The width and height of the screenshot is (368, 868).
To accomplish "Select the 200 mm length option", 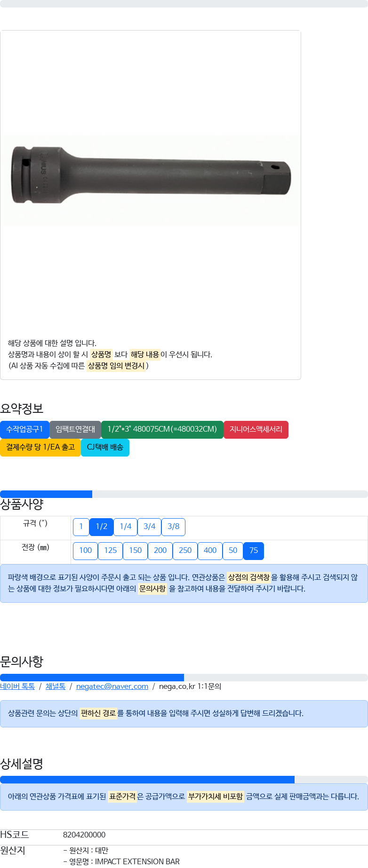I will [x=160, y=551].
